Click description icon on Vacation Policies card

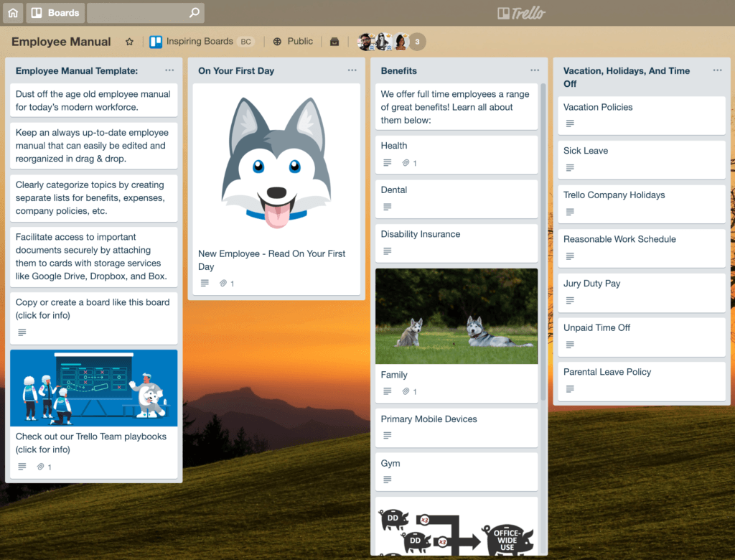point(570,123)
